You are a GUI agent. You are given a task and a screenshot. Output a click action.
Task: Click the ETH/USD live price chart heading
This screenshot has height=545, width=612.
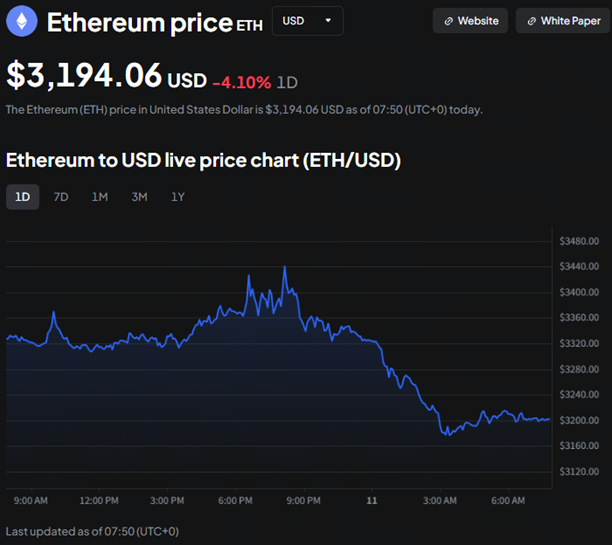click(203, 160)
